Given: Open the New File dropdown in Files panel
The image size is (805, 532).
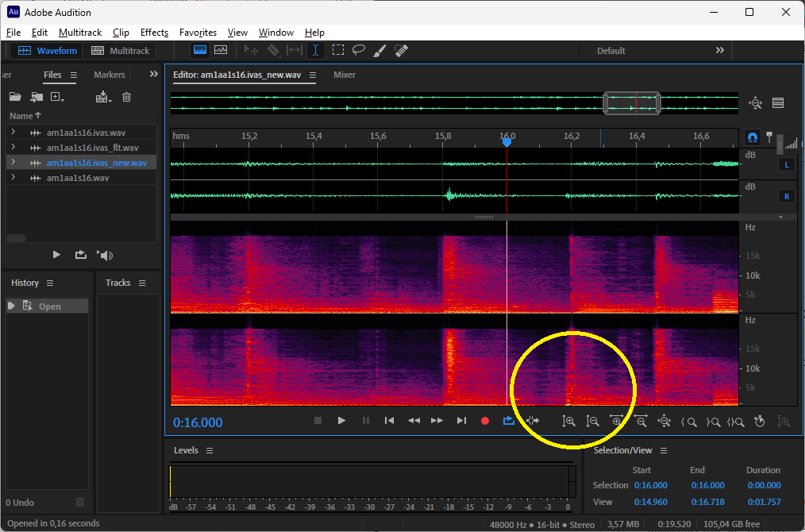Looking at the screenshot, I should point(57,97).
